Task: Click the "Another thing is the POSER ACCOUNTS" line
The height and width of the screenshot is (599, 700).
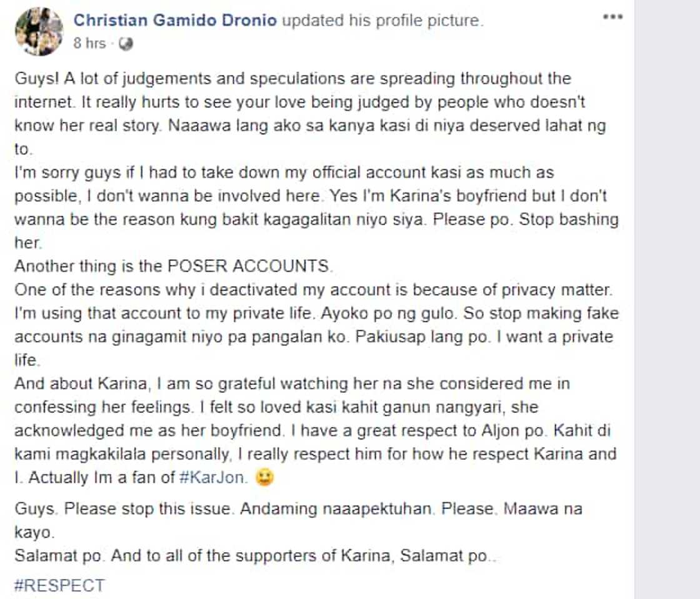Action: point(174,266)
